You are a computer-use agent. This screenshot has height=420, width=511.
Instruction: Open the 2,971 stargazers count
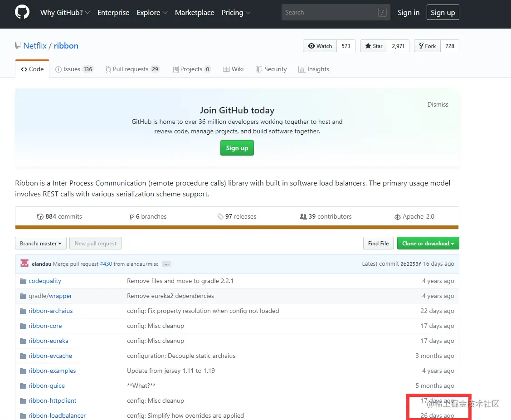tap(398, 46)
